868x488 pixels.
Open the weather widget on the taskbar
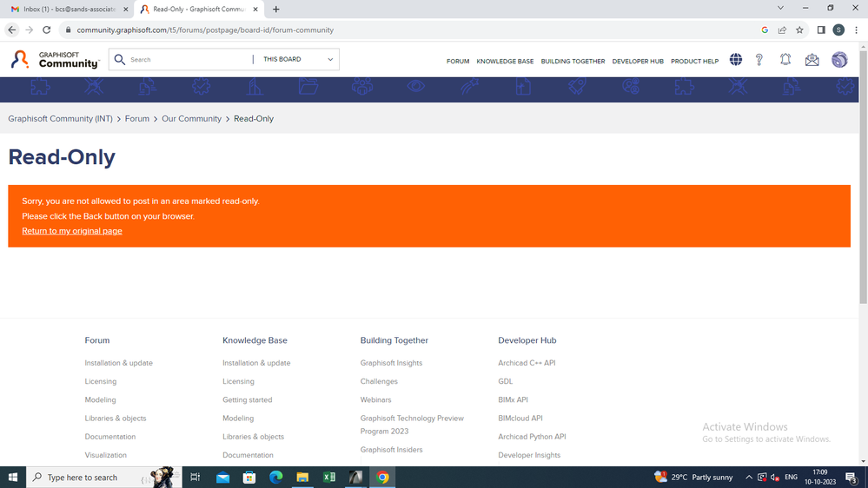coord(693,477)
